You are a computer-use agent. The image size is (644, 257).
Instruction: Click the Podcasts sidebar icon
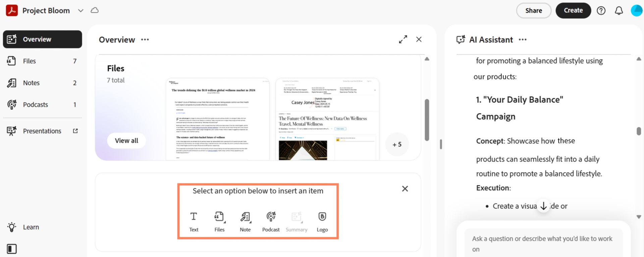point(12,105)
